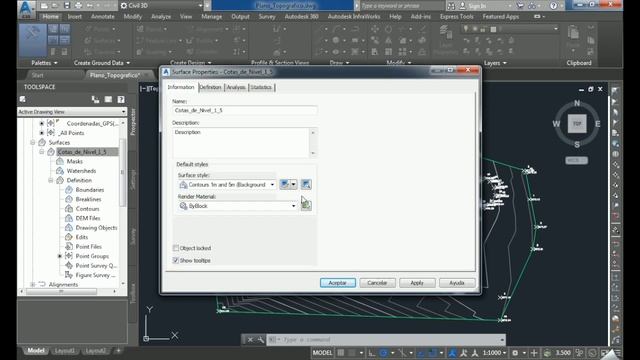
Task: Click the plus annotation monitor icon in status bar
Action: coord(534,353)
